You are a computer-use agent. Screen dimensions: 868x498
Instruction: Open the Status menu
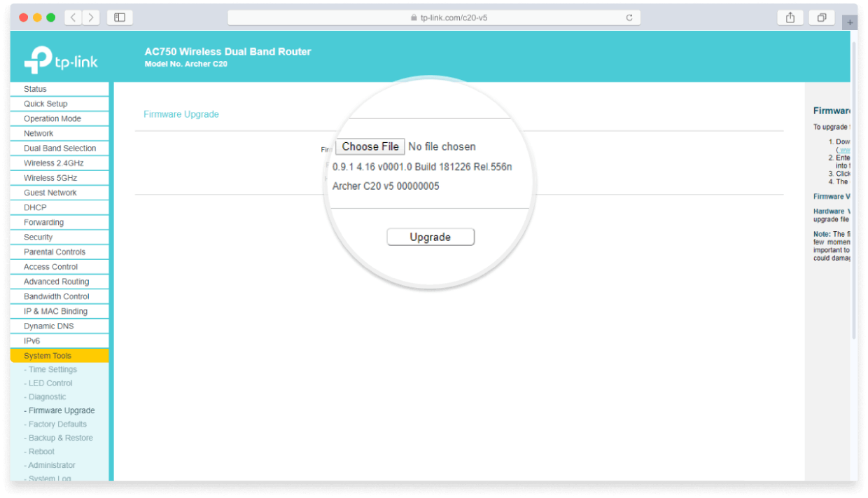59,89
